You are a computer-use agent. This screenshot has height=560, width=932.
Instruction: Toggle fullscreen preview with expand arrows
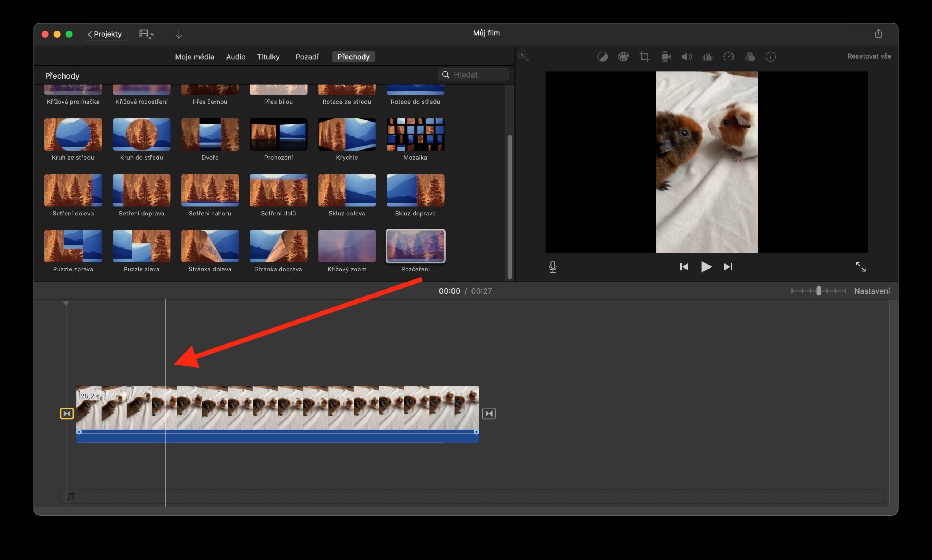(x=861, y=267)
